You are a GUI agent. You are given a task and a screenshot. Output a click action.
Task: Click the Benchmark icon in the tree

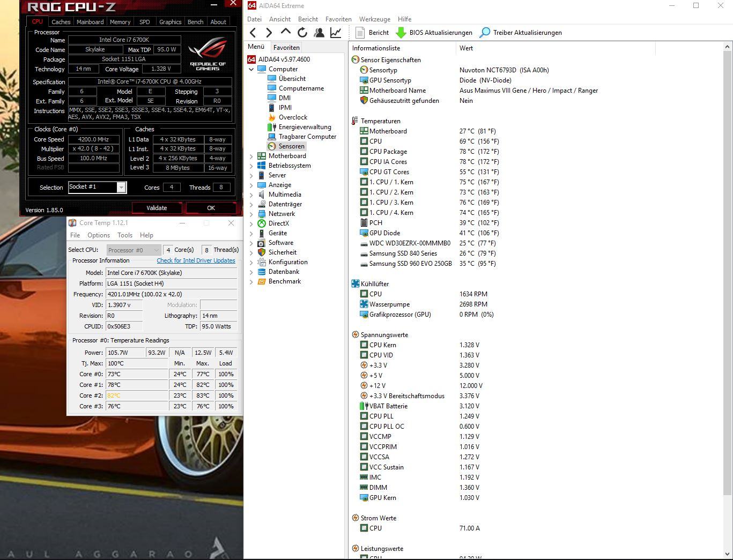point(262,281)
